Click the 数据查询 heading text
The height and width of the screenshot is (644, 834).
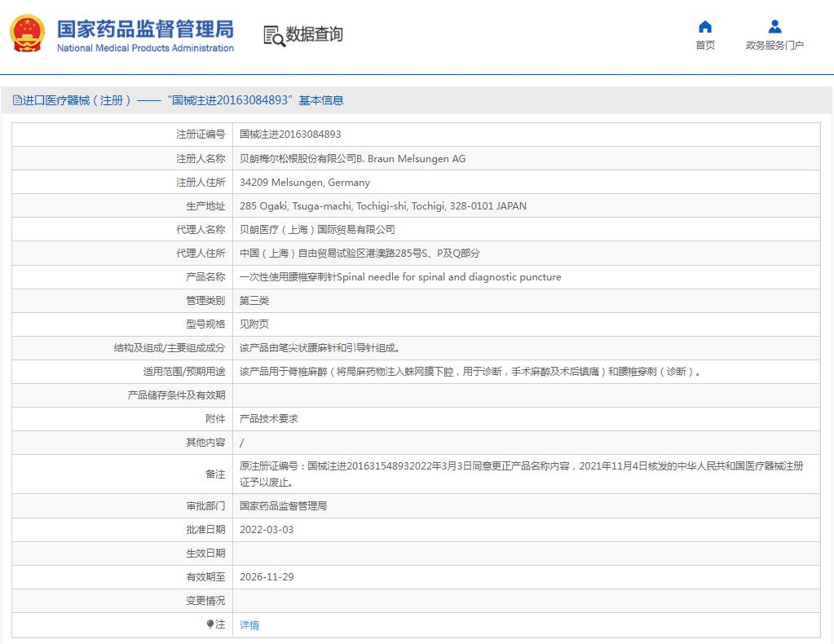coord(315,34)
